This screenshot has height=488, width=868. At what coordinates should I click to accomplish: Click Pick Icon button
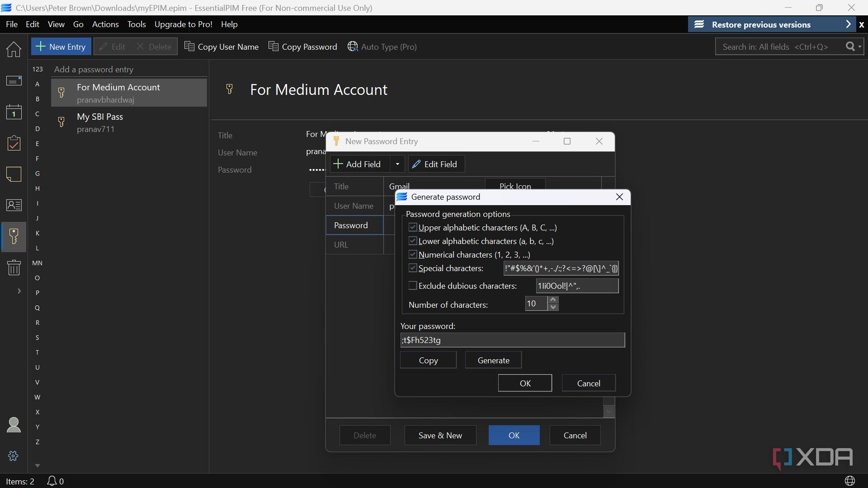[x=515, y=184]
